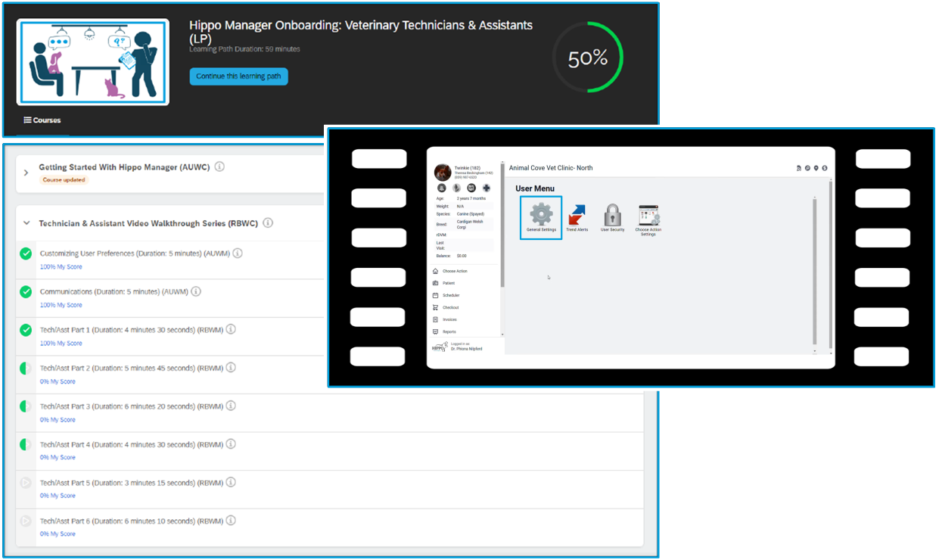
Task: Click half-complete status icon of Tech/Asst Part 2
Action: coord(26,369)
